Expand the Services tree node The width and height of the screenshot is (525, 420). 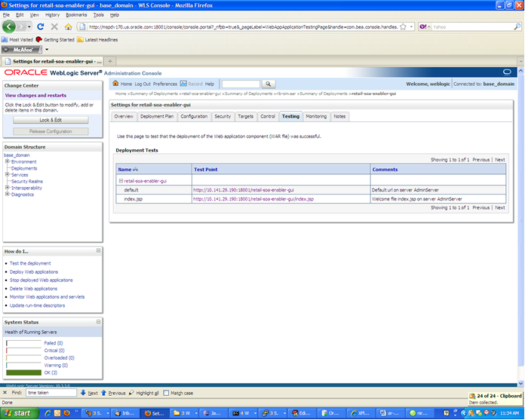click(x=7, y=174)
